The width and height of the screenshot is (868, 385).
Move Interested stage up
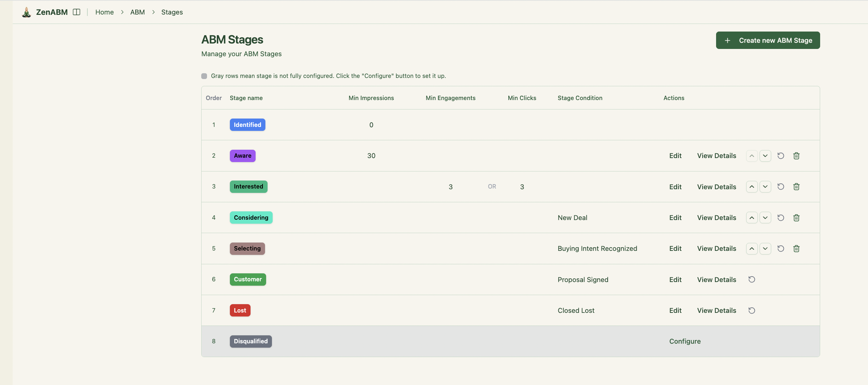point(752,187)
